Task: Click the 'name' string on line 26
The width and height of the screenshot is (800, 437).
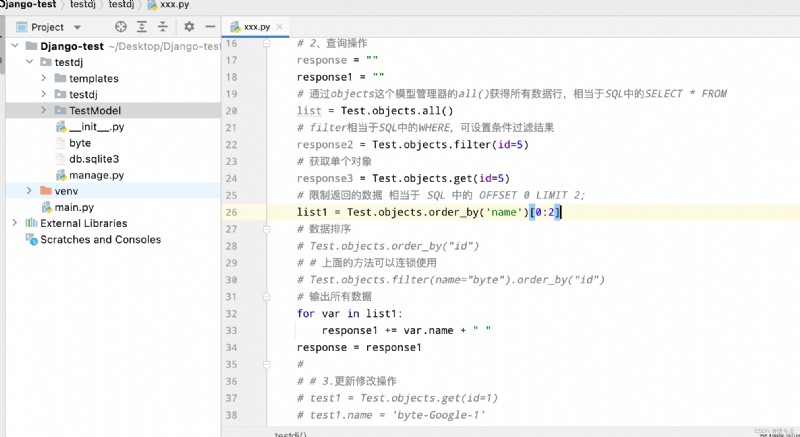Action: [504, 212]
